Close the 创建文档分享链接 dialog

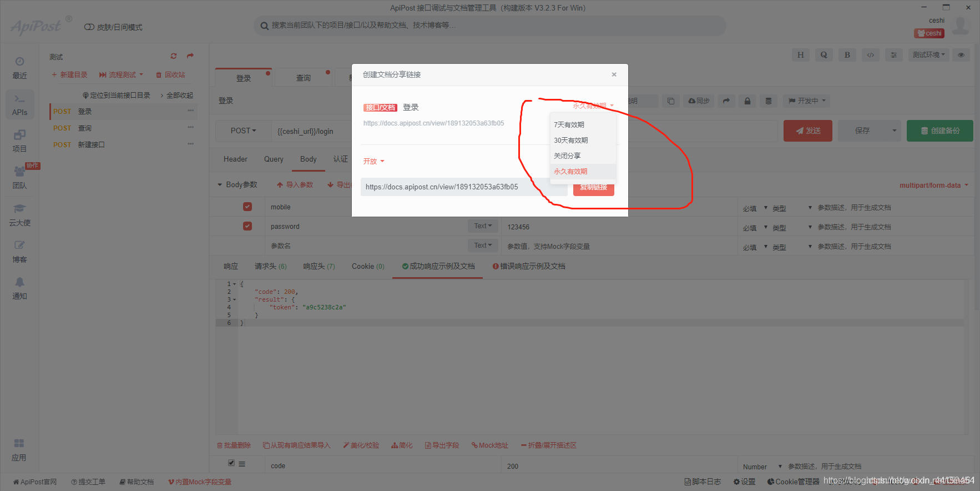[x=614, y=74]
